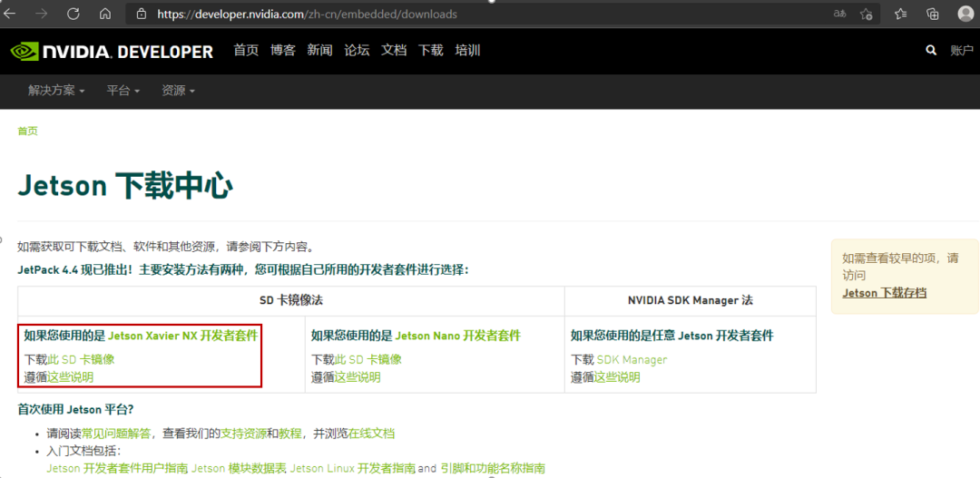Open the 在线文档 link
The width and height of the screenshot is (980, 478).
pos(371,434)
